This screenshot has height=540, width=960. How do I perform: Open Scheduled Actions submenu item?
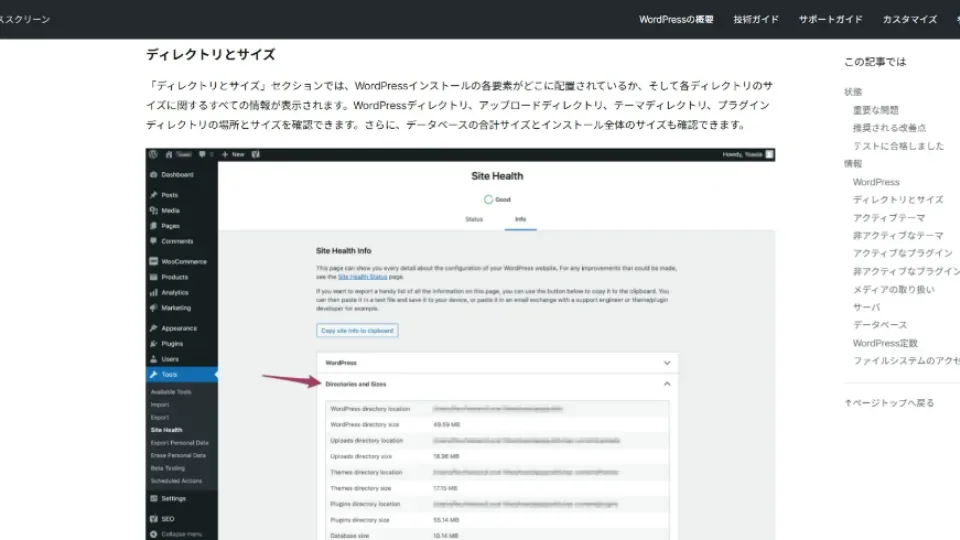click(x=176, y=481)
